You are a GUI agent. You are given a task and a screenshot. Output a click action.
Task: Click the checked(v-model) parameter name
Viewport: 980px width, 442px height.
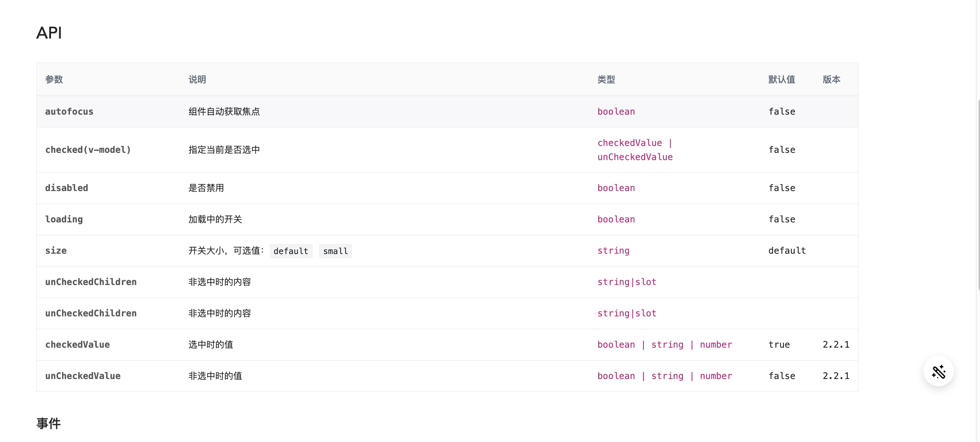click(x=88, y=149)
